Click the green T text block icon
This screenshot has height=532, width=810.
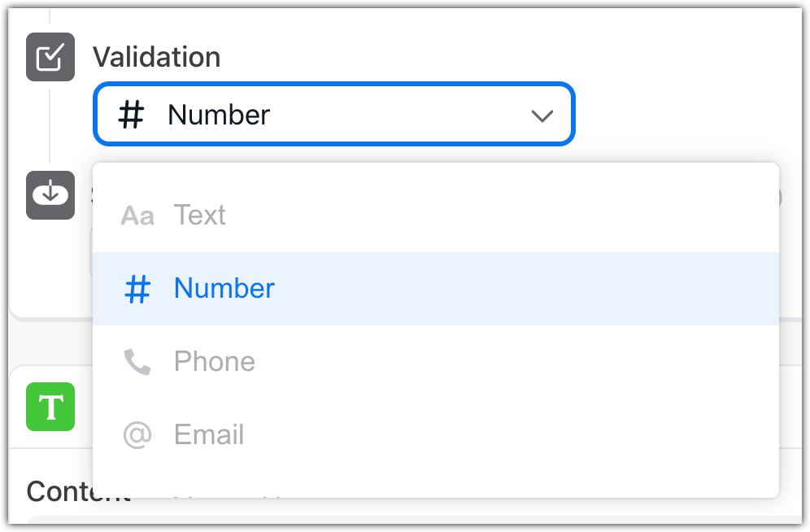tap(50, 407)
